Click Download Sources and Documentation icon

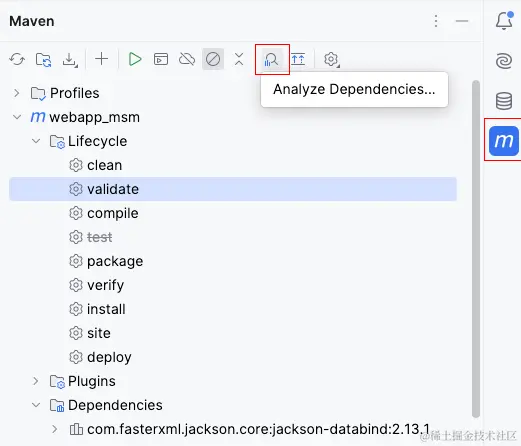click(70, 60)
